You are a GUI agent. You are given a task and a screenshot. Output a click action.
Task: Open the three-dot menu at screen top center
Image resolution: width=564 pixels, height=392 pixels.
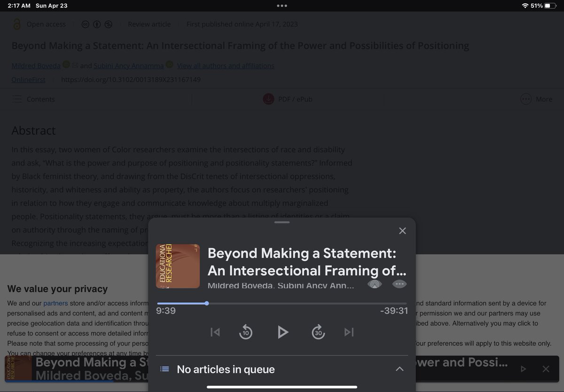click(x=282, y=5)
